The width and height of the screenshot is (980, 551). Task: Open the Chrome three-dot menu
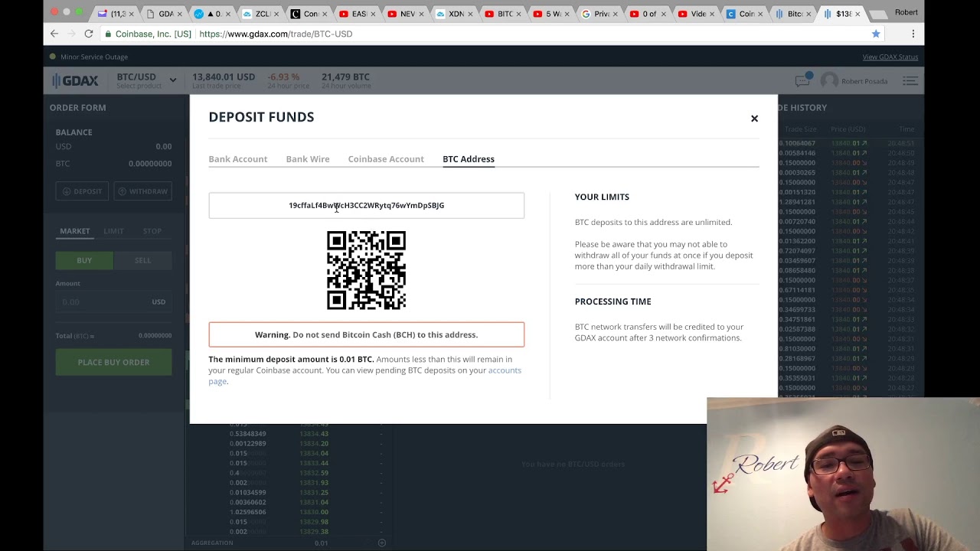(913, 34)
